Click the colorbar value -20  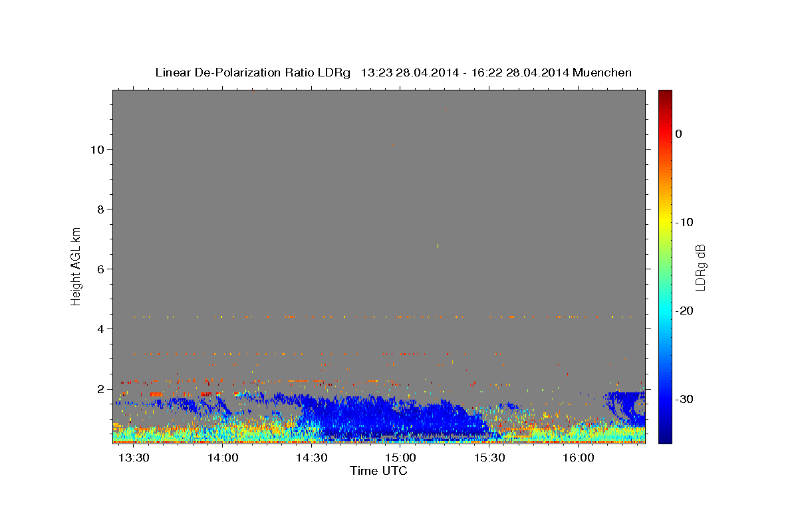pyautogui.click(x=684, y=311)
